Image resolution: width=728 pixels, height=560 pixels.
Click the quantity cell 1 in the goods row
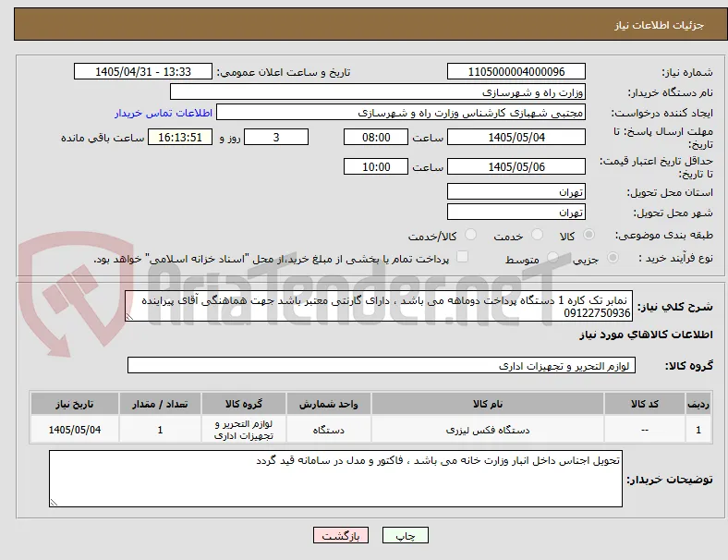pos(160,430)
